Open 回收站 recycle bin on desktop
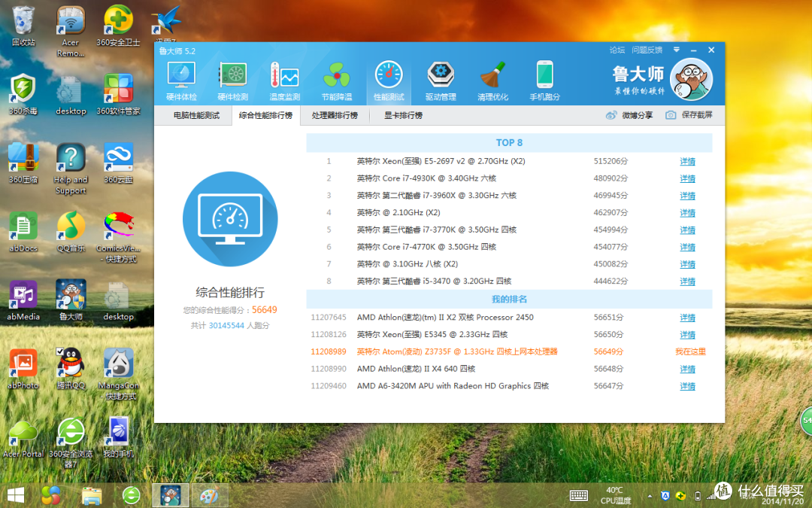This screenshot has width=812, height=508. tap(23, 26)
